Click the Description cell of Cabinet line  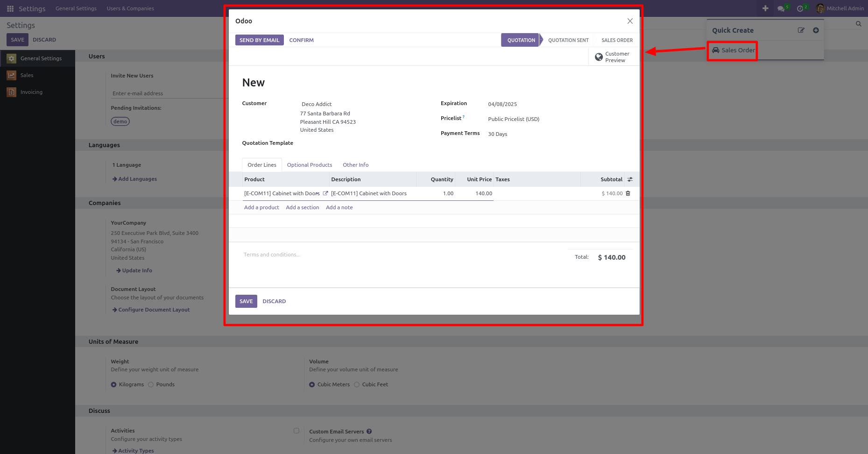tap(373, 193)
